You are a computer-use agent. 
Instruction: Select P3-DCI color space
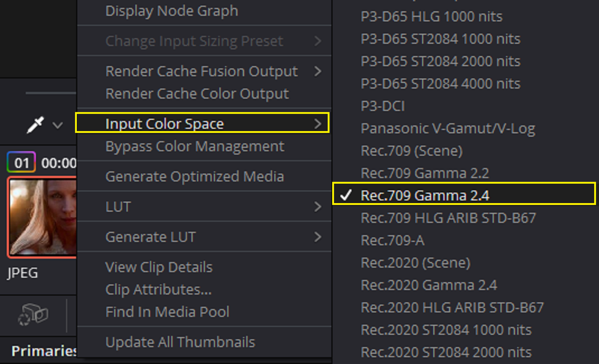(383, 106)
